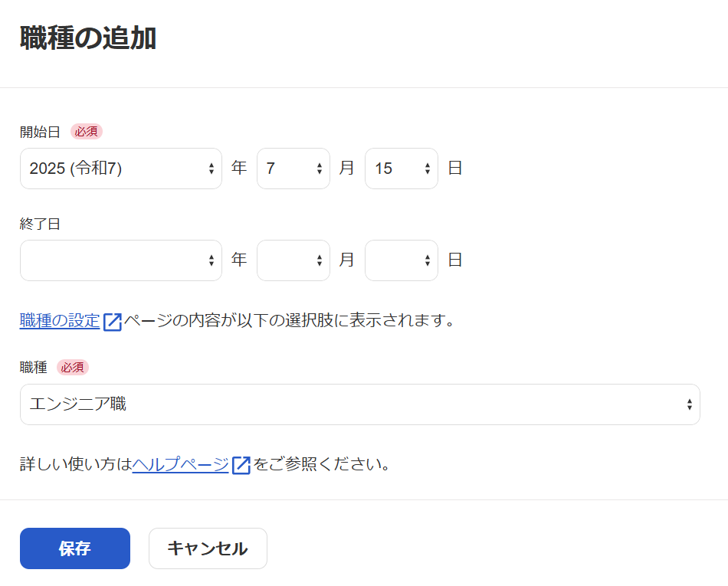Open the ヘルプページ link

pos(181,464)
